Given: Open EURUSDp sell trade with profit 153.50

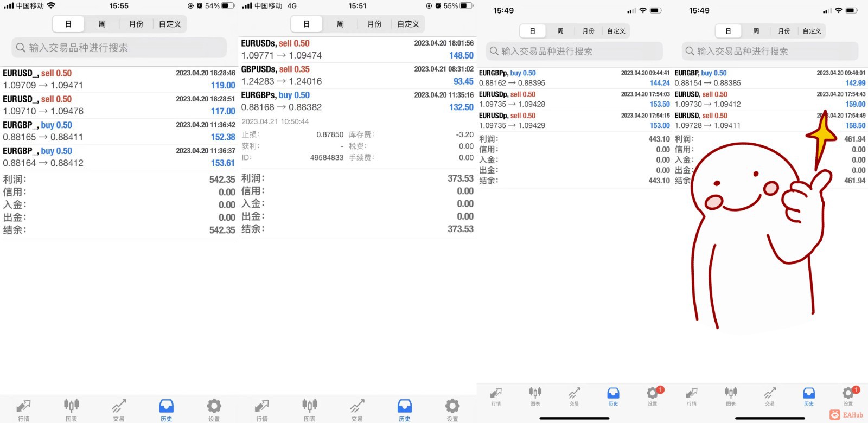Looking at the screenshot, I should pyautogui.click(x=575, y=99).
